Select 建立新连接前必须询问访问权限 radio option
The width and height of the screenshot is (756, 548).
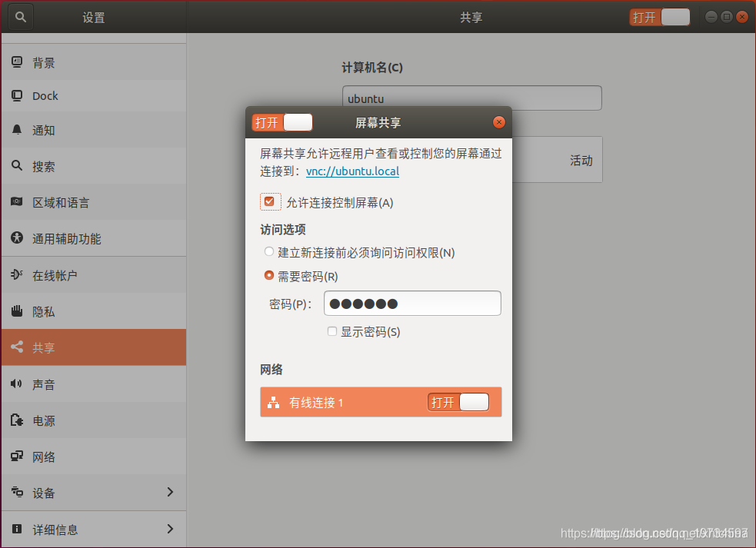pos(268,252)
